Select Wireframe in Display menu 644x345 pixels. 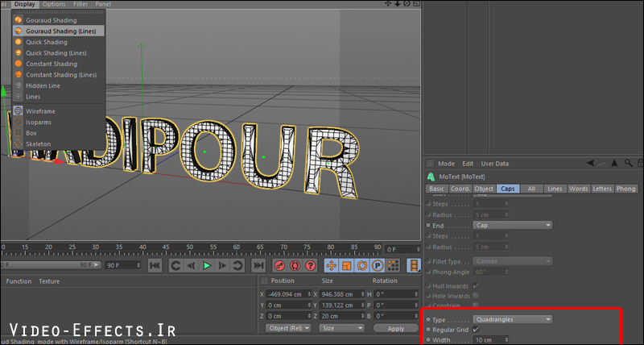pos(58,111)
